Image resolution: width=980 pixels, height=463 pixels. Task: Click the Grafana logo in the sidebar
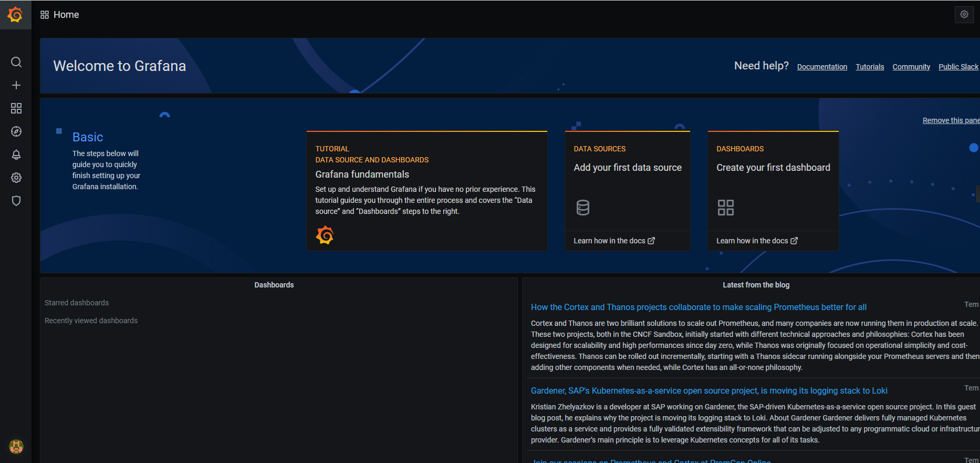pyautogui.click(x=15, y=15)
